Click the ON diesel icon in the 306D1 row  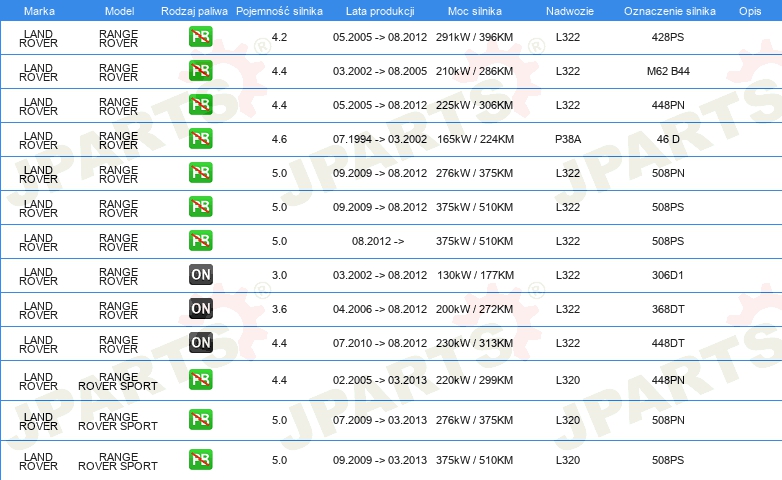[x=200, y=274]
